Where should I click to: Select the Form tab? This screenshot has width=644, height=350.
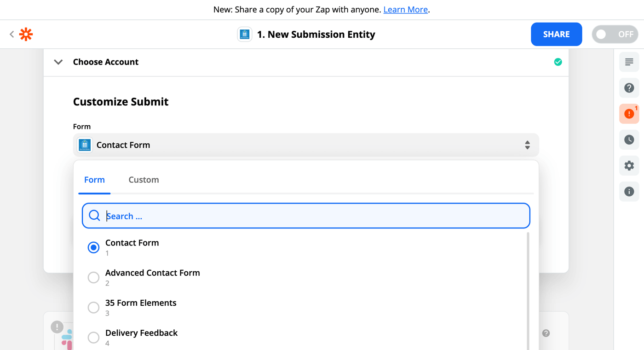[x=94, y=180]
